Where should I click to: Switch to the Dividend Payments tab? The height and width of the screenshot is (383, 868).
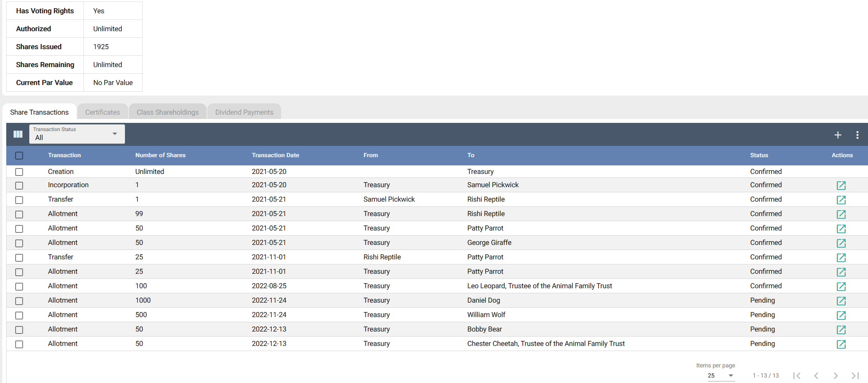click(244, 112)
